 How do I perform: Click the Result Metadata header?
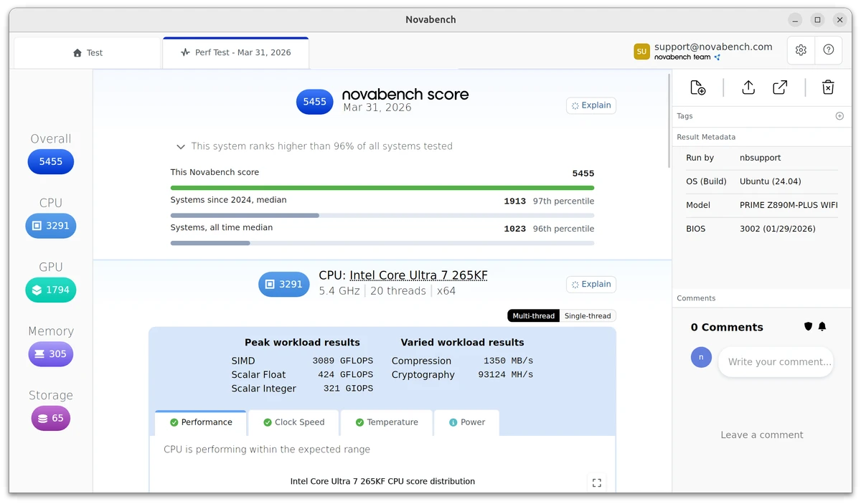(x=706, y=137)
